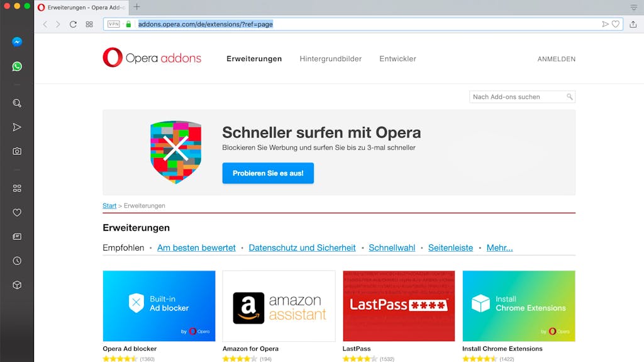Open Am besten bewertet category
644x362 pixels.
[x=196, y=247]
